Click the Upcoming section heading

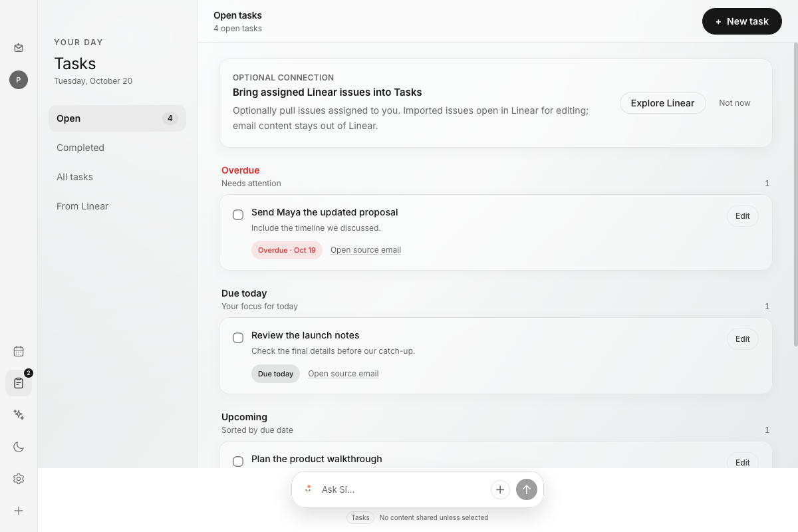click(244, 417)
